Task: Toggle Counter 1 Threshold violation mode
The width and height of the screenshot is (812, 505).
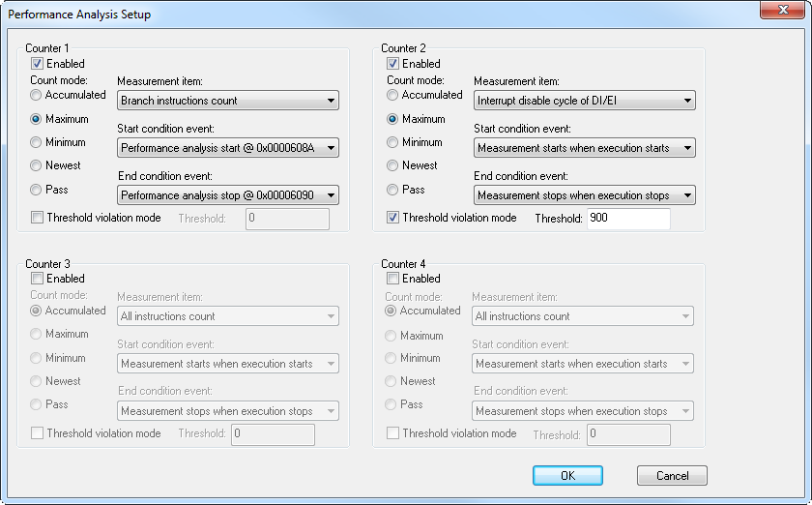Action: 37,219
